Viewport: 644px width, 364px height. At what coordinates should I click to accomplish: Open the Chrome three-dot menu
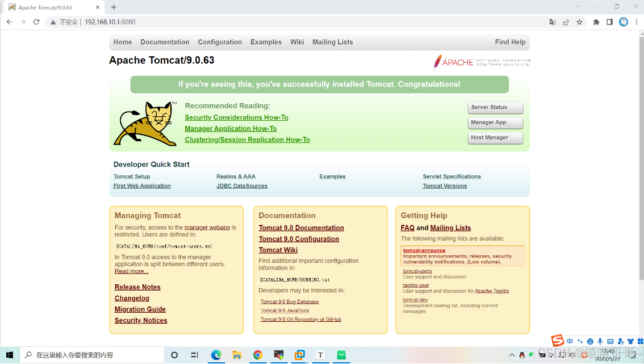637,22
